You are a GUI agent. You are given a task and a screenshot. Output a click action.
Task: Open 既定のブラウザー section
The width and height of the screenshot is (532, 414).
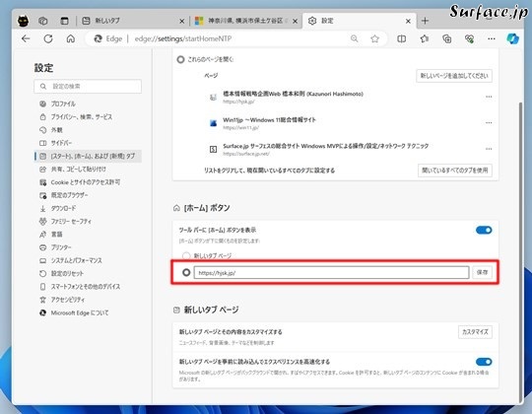tap(88, 195)
